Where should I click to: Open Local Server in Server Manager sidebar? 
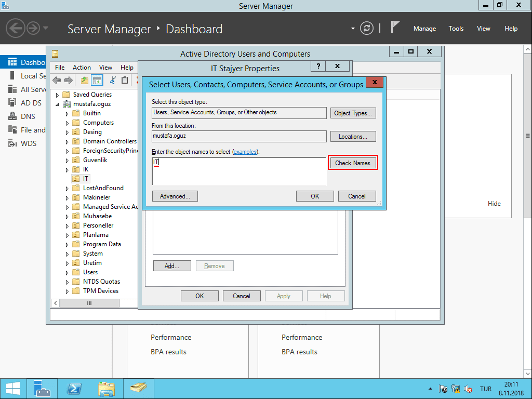(26, 76)
